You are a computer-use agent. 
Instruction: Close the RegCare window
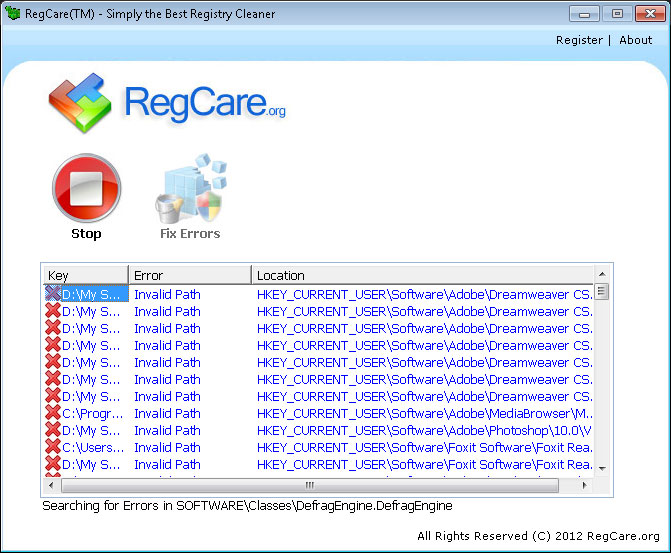(x=650, y=14)
